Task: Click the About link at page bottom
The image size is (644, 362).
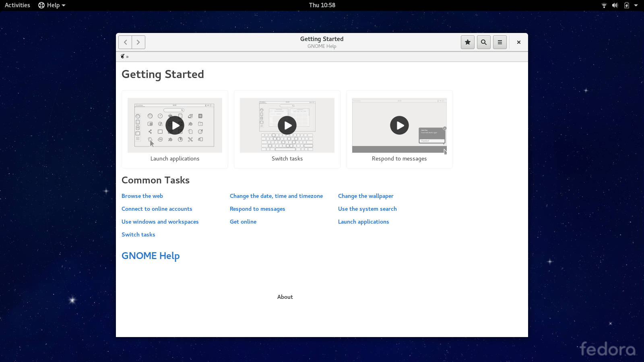Action: (x=285, y=297)
